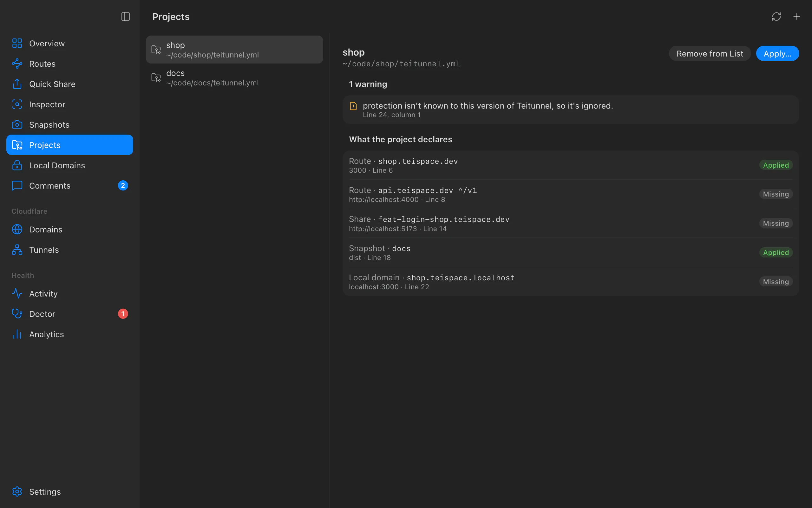Click Missing badge on Local domain row
Viewport: 812px width, 508px height.
(x=776, y=282)
